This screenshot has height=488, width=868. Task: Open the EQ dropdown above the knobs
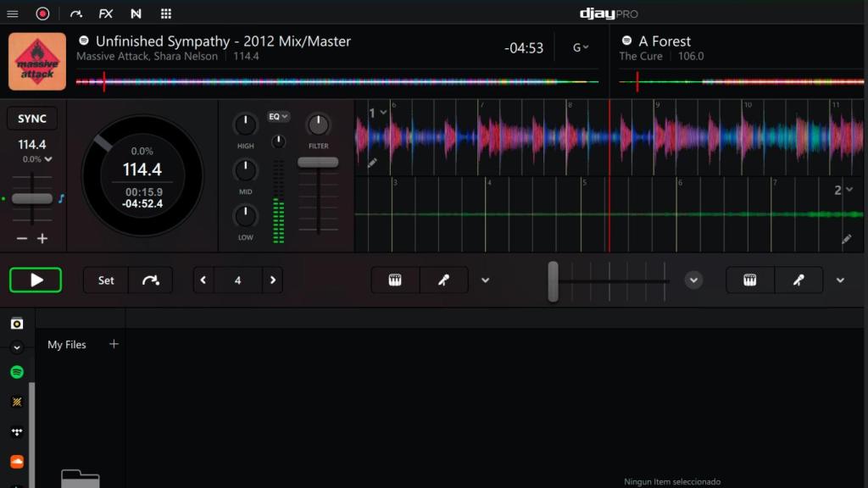pos(278,116)
